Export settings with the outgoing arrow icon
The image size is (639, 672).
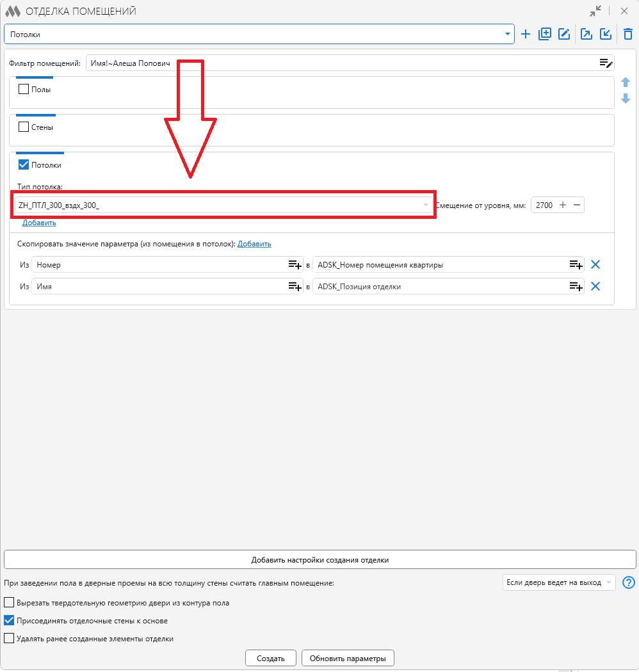pos(586,35)
